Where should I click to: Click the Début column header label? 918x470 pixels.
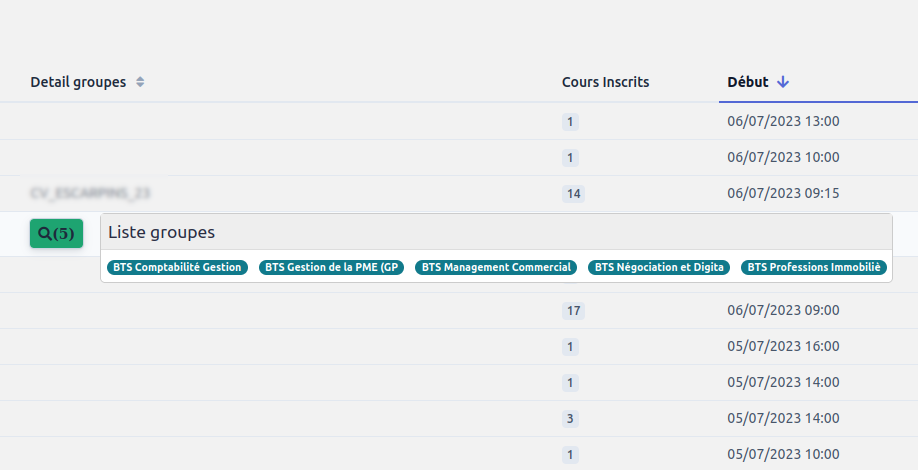point(748,82)
